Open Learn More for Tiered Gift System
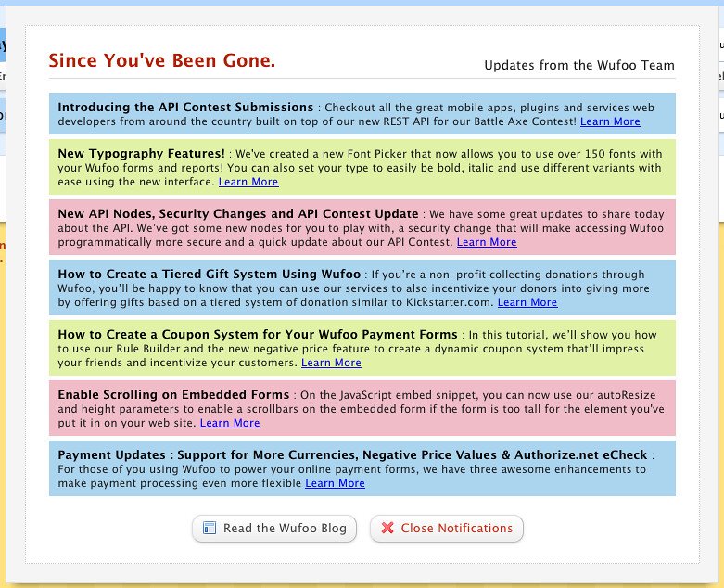Image resolution: width=724 pixels, height=588 pixels. (527, 302)
